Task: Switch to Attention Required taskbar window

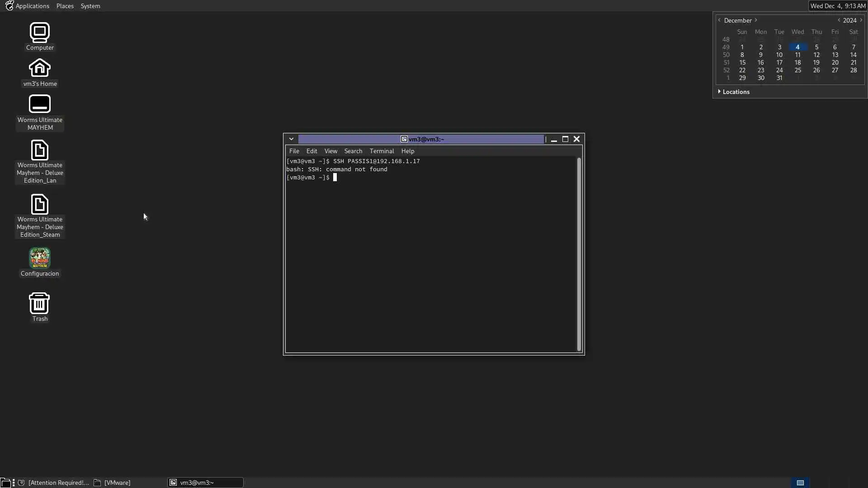Action: [x=53, y=483]
